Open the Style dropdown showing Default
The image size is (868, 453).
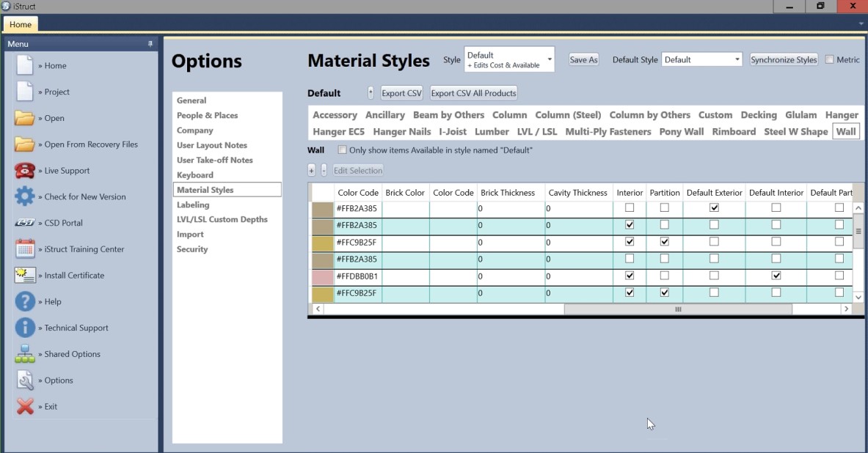coord(509,59)
